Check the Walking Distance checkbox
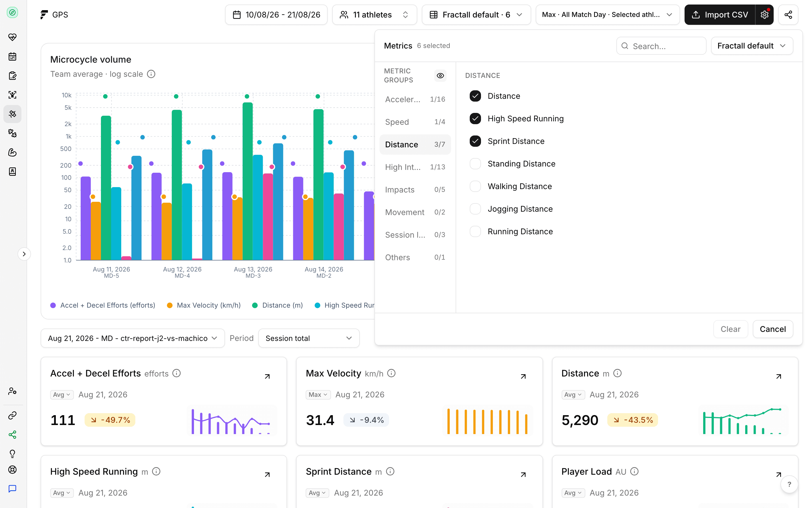Screen dimensions: 812x508 [x=475, y=186]
